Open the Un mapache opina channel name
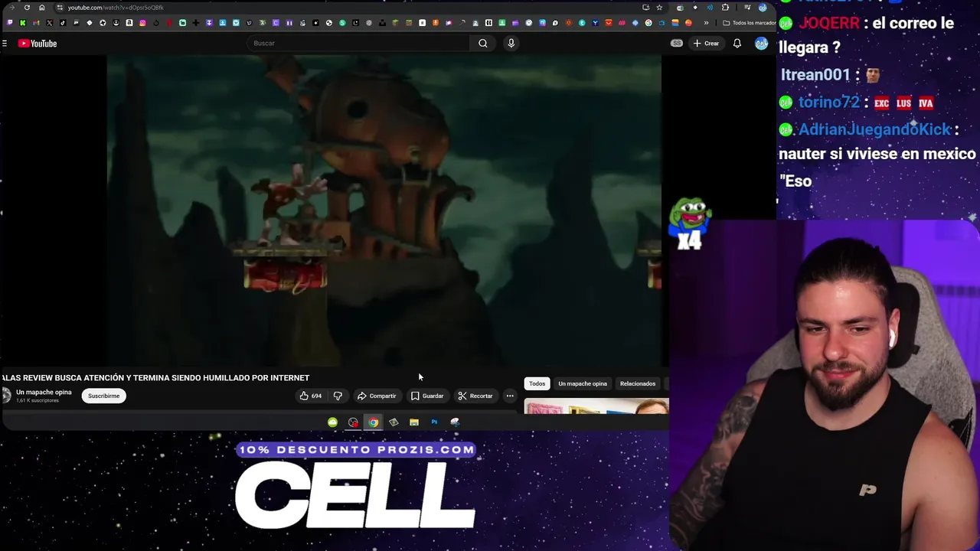This screenshot has width=980, height=551. pos(44,392)
